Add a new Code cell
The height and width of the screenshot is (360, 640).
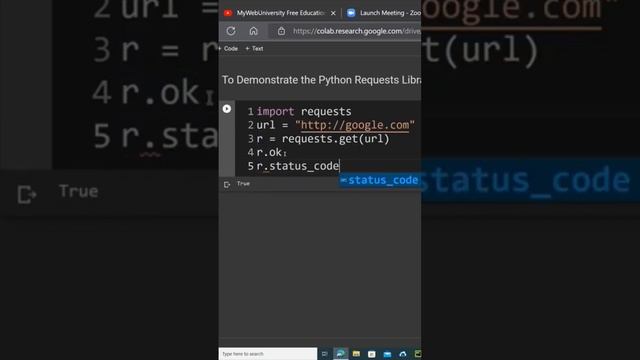229,49
